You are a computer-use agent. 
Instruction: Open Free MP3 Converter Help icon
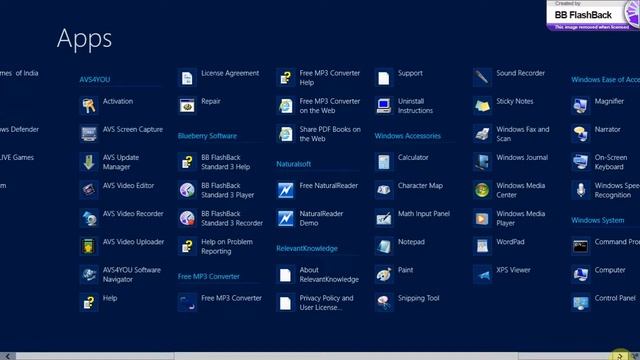285,78
